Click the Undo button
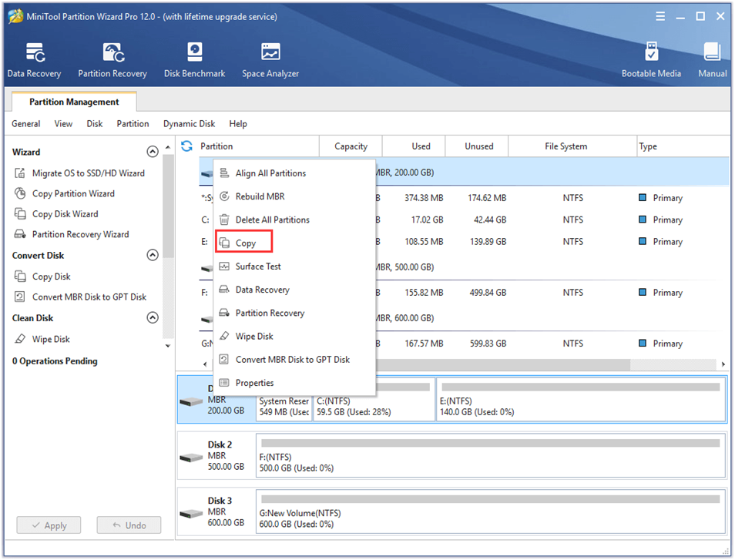This screenshot has width=735, height=560. coord(129,525)
